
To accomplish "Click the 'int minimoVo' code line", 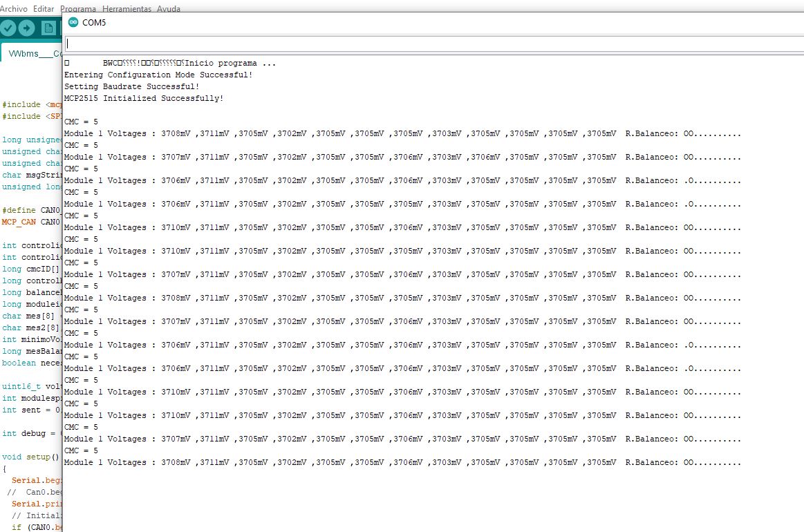I will pyautogui.click(x=32, y=340).
